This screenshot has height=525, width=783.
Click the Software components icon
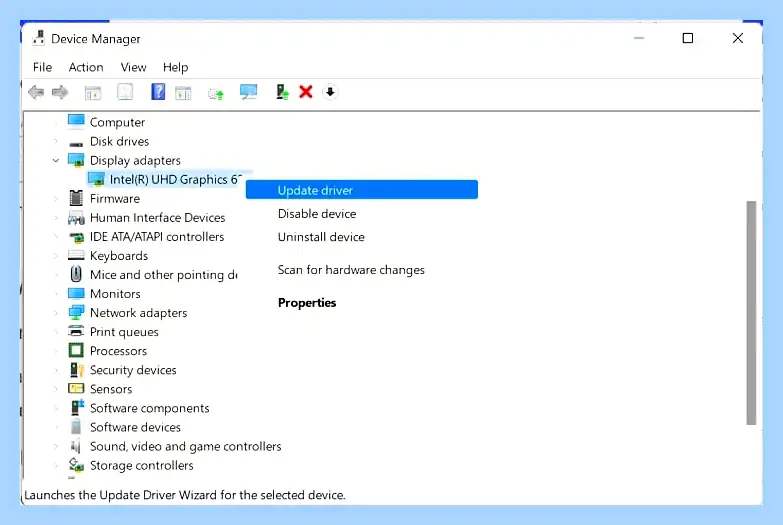[76, 408]
